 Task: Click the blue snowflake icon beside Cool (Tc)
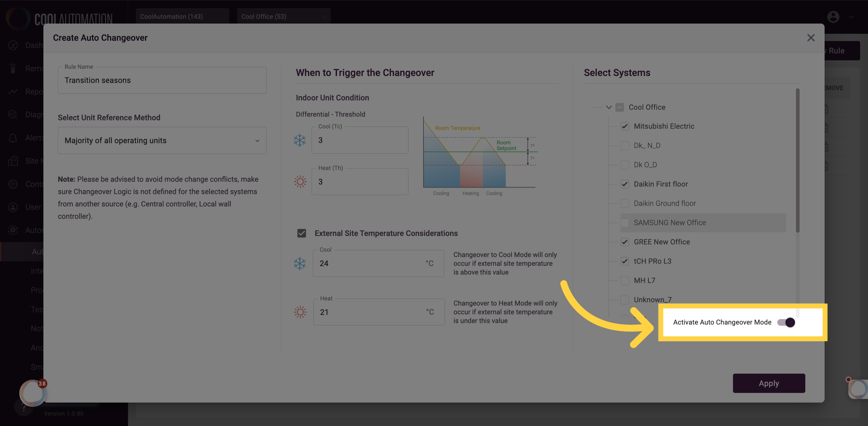(x=300, y=140)
